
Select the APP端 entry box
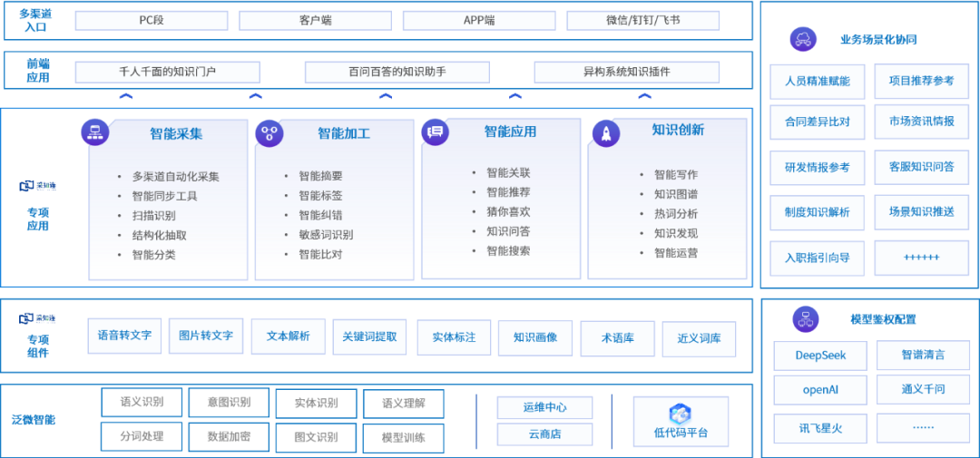coord(479,20)
